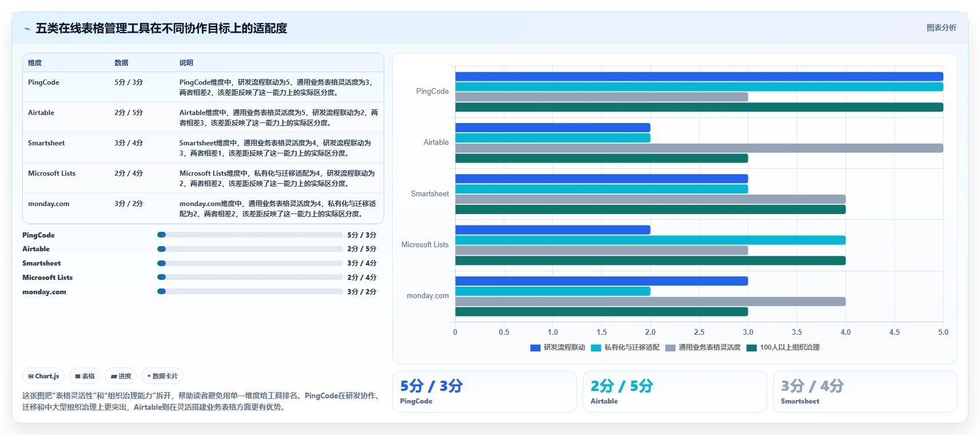Click the Microsoft Lists progress bar
The width and height of the screenshot is (980, 435).
[250, 277]
